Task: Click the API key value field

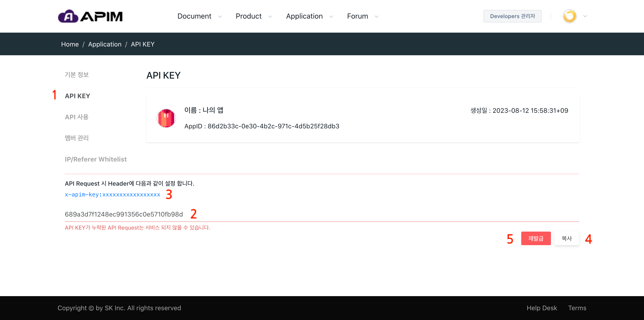Action: click(124, 214)
